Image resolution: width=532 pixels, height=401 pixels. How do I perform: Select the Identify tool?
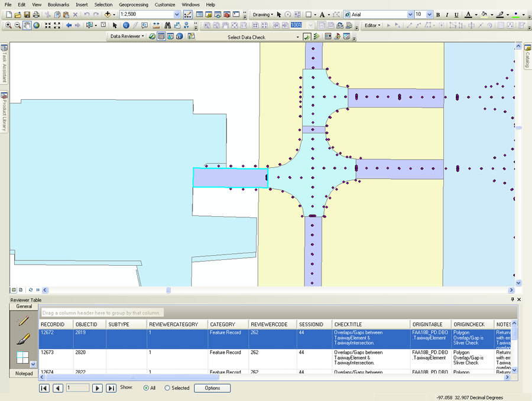(126, 25)
